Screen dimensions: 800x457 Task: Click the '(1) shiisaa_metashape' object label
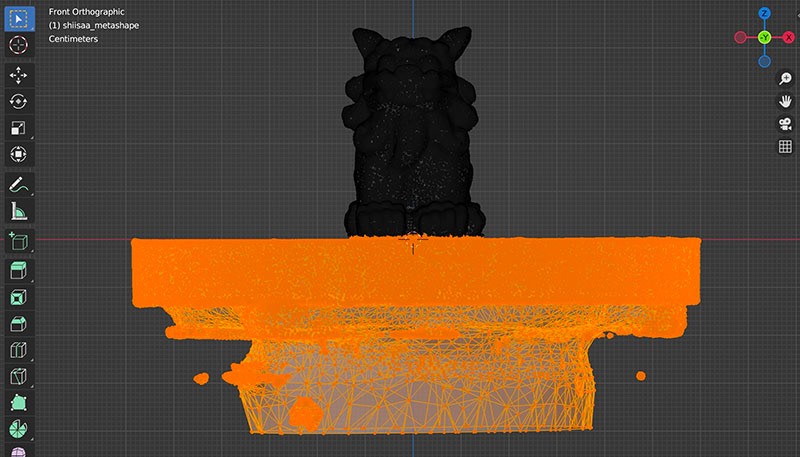tap(94, 25)
